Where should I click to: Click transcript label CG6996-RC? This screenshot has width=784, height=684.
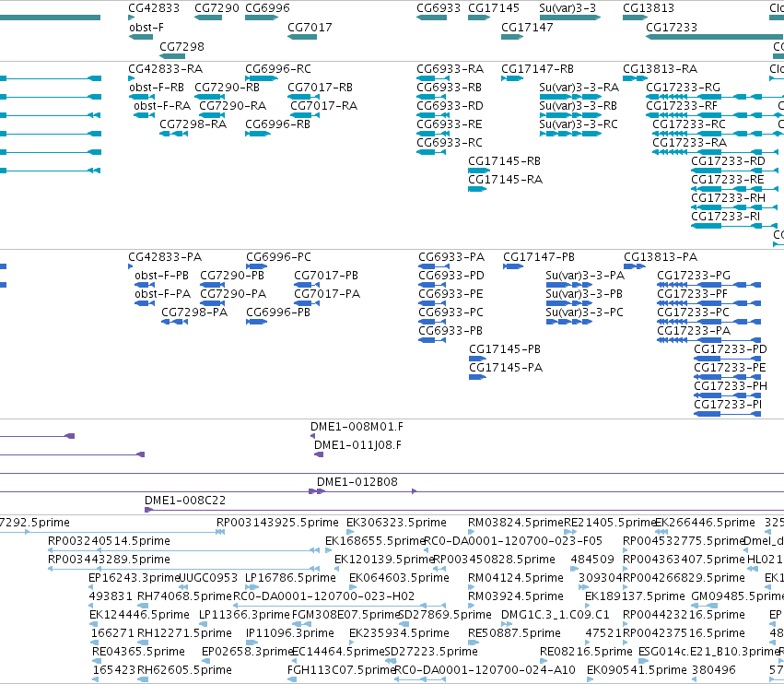pyautogui.click(x=278, y=69)
